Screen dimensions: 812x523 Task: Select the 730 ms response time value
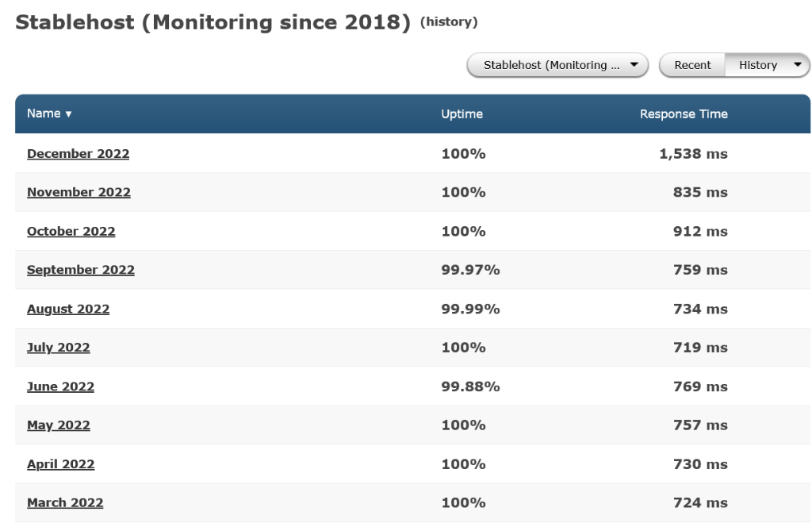(700, 464)
